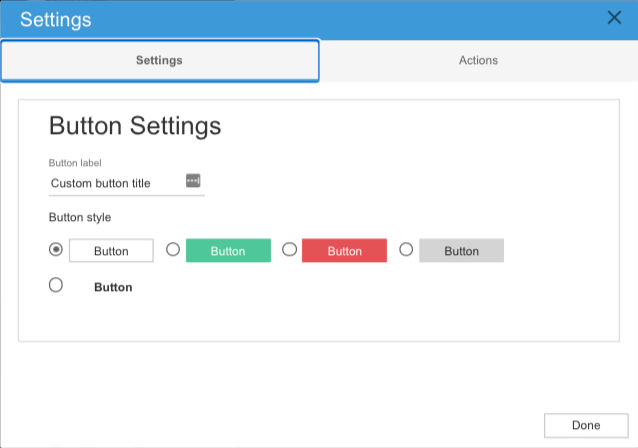Click the gray Button preview swatch

click(461, 251)
